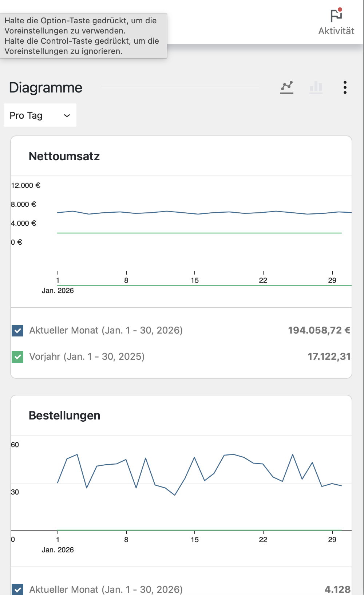
Task: Toggle Aktueller Monat checkbox under Bestellungen chart
Action: (17, 590)
